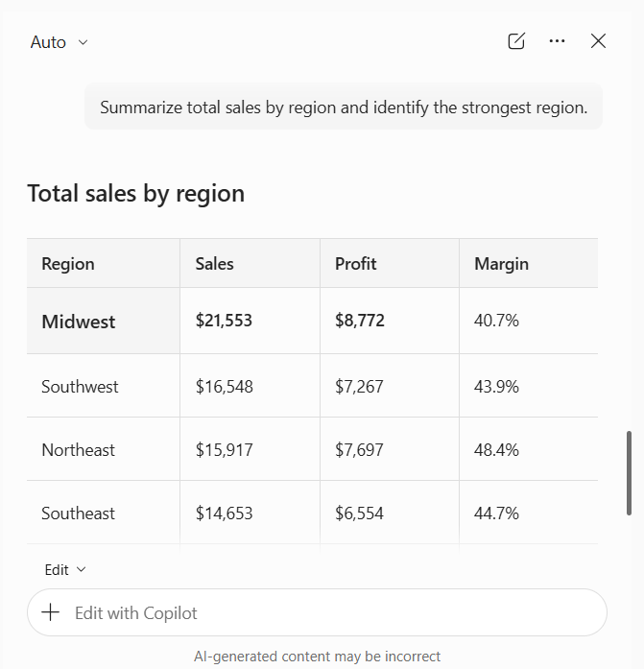Screen dimensions: 644x669
Task: Click the $14,653 sales cell
Action: pyautogui.click(x=250, y=513)
